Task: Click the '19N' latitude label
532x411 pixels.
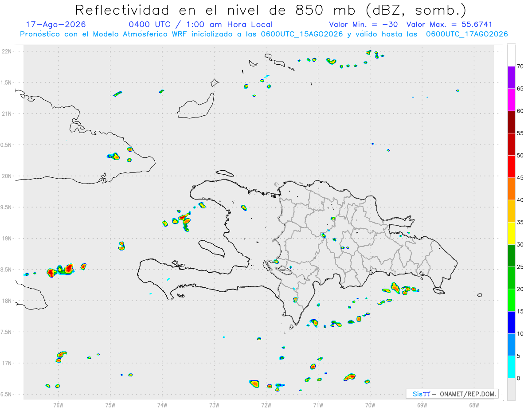Action: point(7,239)
